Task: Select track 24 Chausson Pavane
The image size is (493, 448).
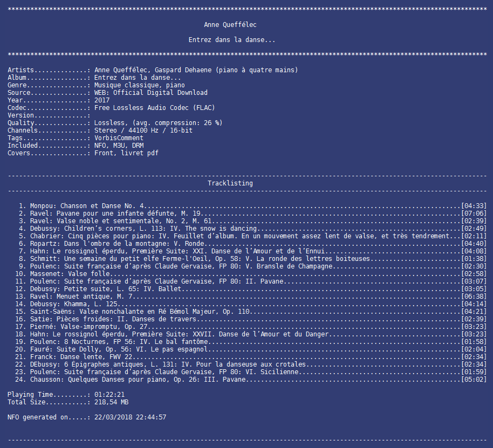Action: pyautogui.click(x=251, y=379)
